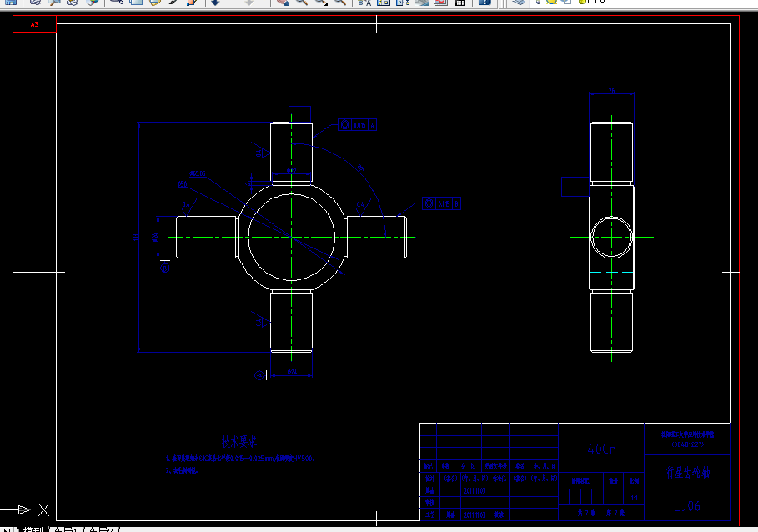Click the Publish icon

click(73, 2)
